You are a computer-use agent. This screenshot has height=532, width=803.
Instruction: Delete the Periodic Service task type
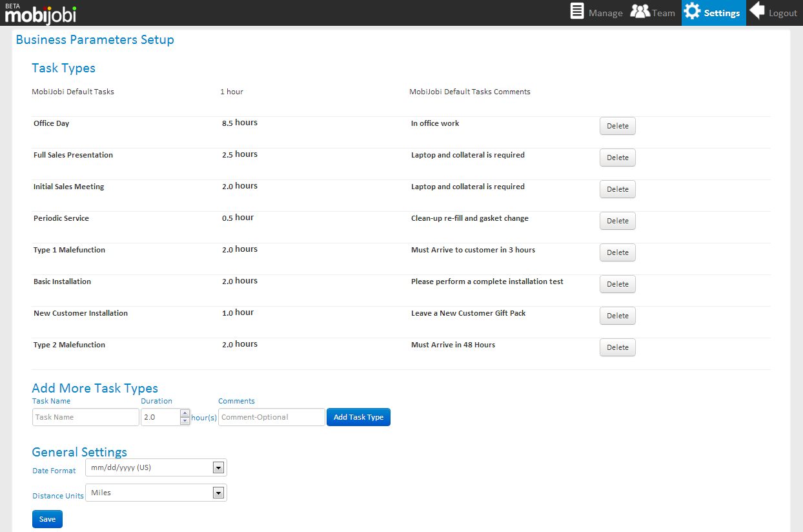pos(617,221)
